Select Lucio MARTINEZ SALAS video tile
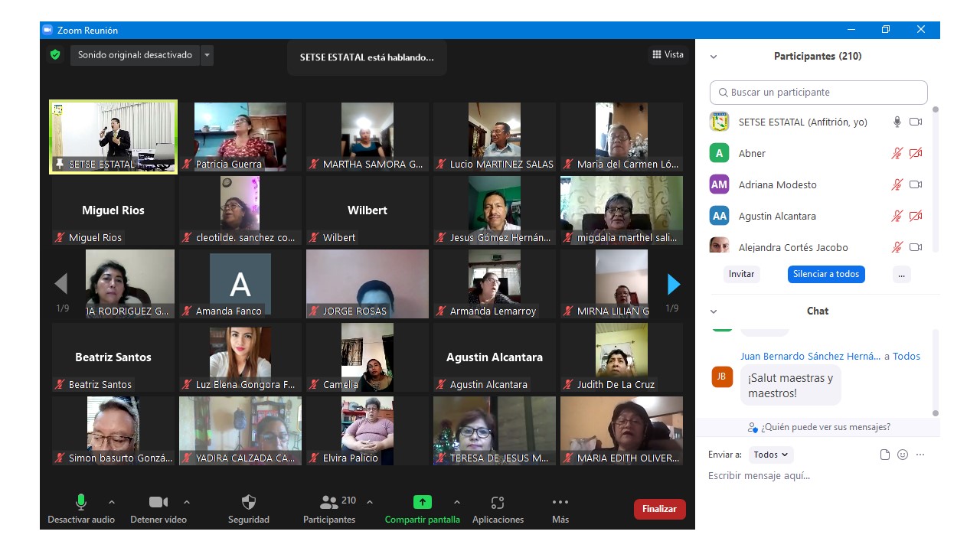The image size is (980, 551). 495,136
